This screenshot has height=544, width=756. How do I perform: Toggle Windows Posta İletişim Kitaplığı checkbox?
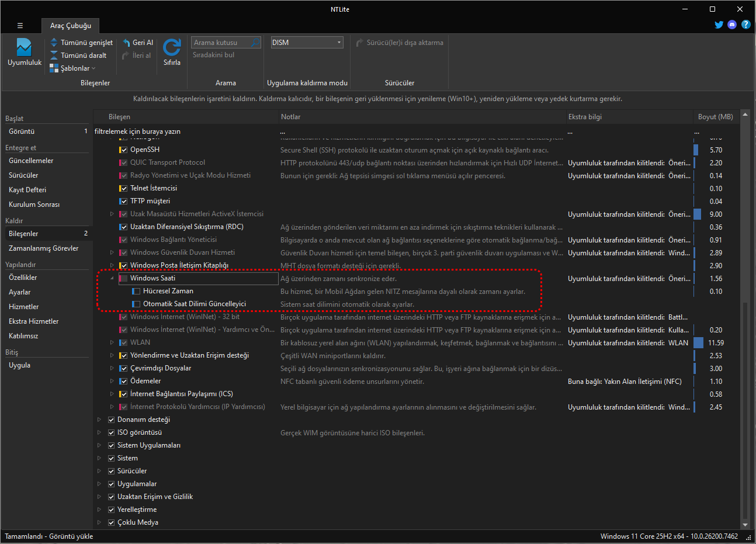(x=123, y=266)
